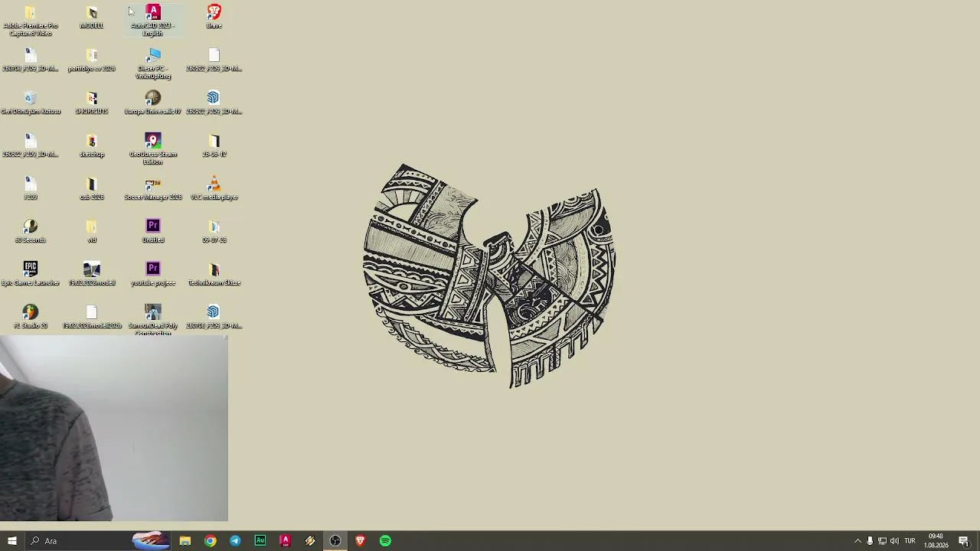The image size is (980, 551).
Task: Select the vid folder on the desktop
Action: coord(92,232)
